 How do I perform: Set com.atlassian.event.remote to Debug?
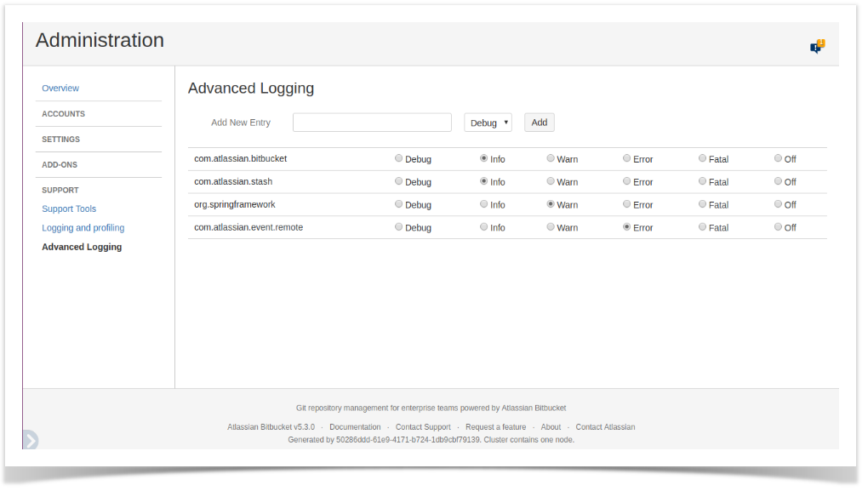[x=398, y=226]
